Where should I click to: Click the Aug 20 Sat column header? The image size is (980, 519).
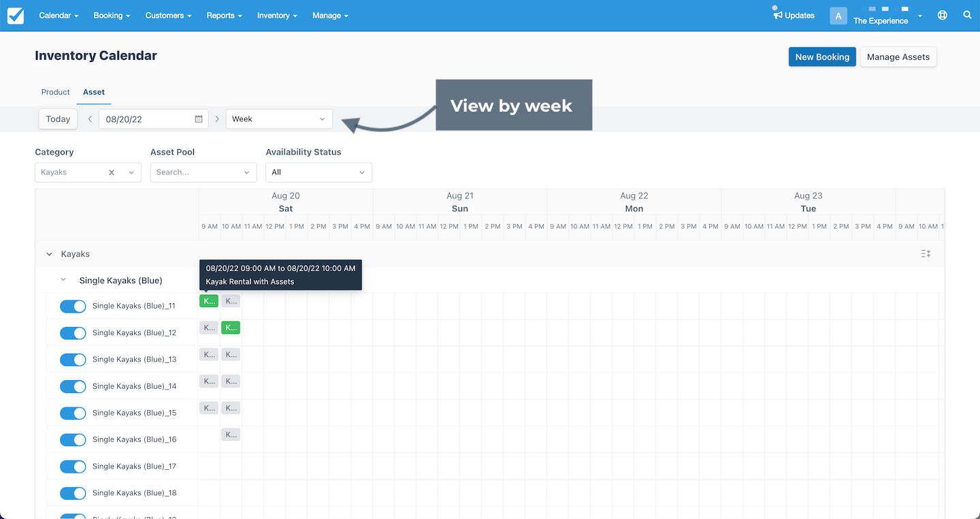coord(286,202)
